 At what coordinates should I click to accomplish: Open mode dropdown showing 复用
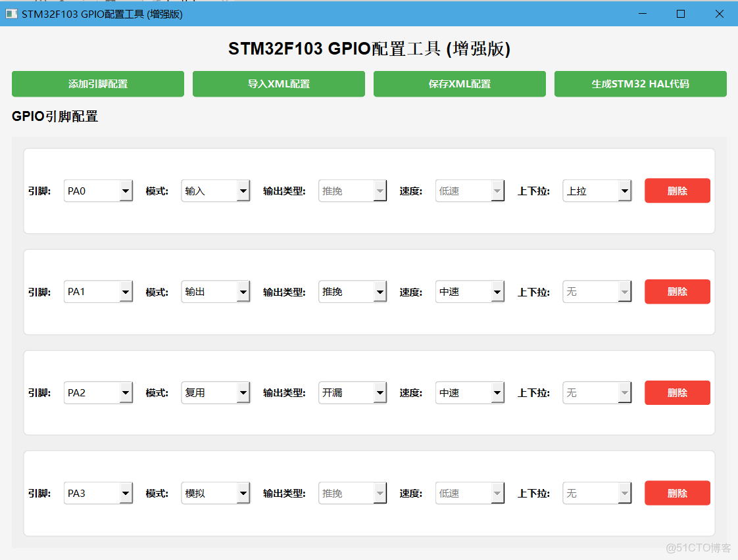[x=216, y=392]
